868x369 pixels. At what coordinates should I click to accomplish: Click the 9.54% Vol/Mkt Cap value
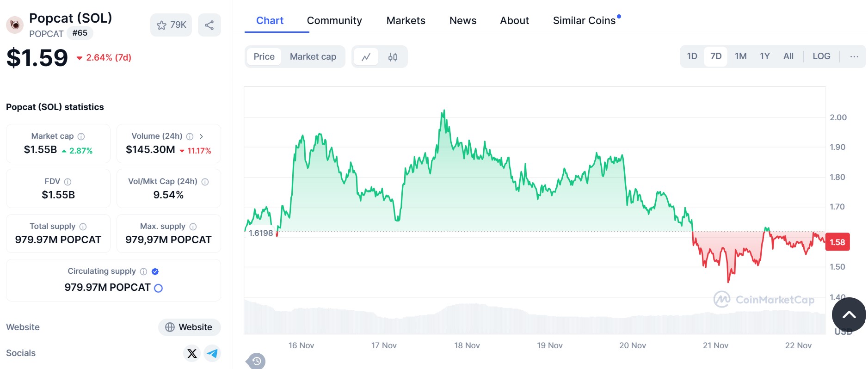click(168, 195)
